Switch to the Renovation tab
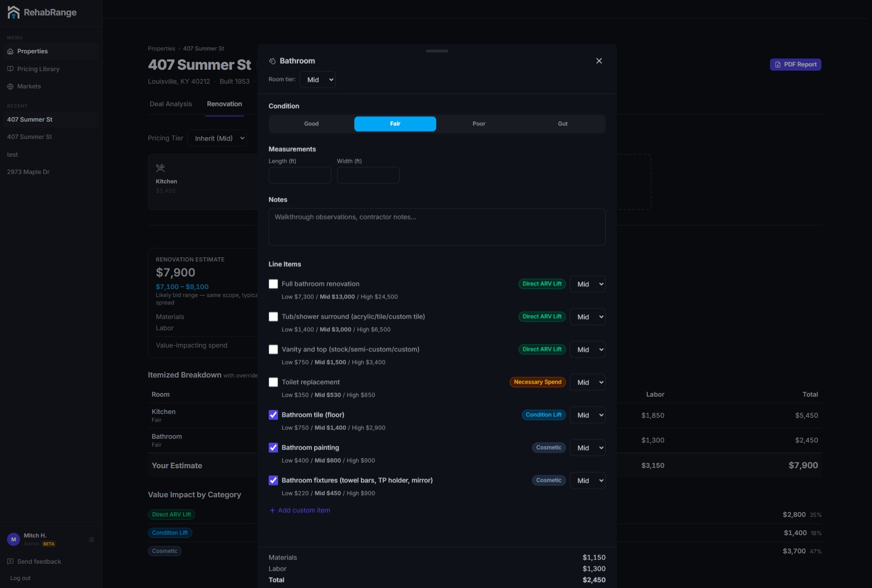 tap(225, 104)
